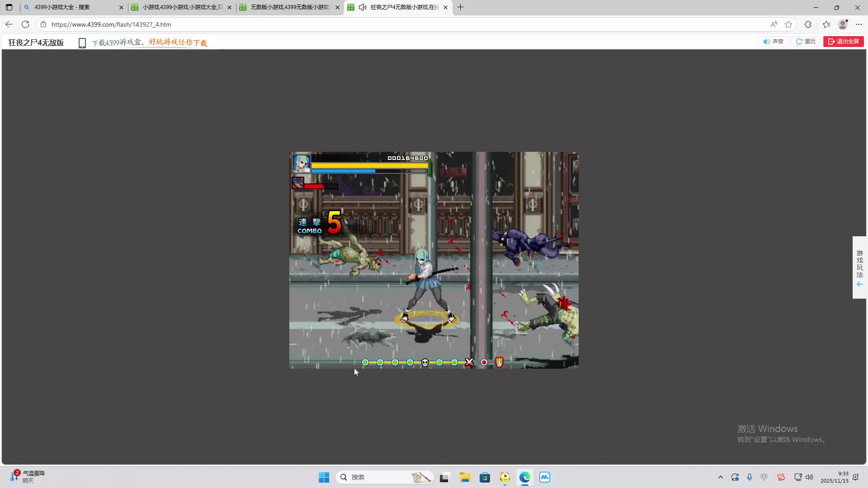Mute the tab via speaker icon
Screen dimensions: 868x488
[362, 7]
